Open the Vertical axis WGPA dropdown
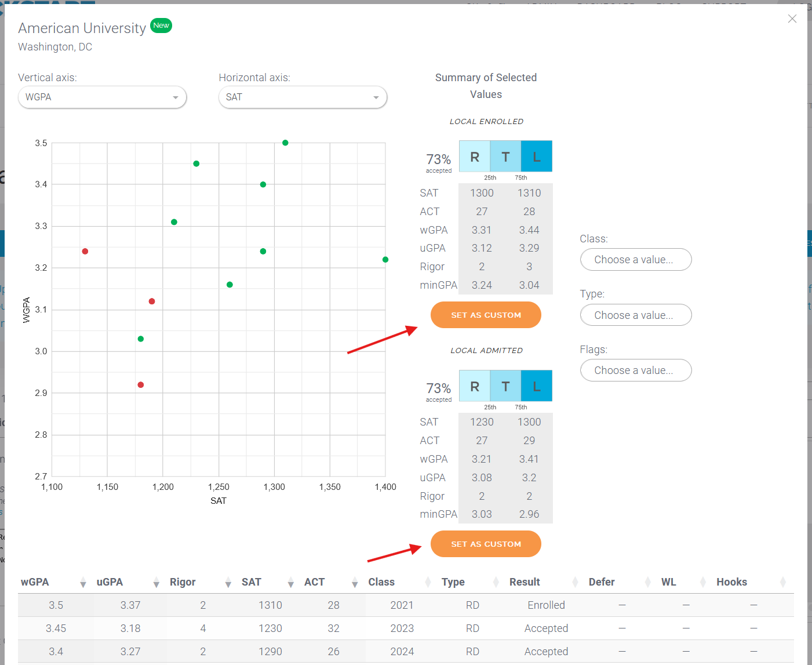The width and height of the screenshot is (812, 665). 102,97
